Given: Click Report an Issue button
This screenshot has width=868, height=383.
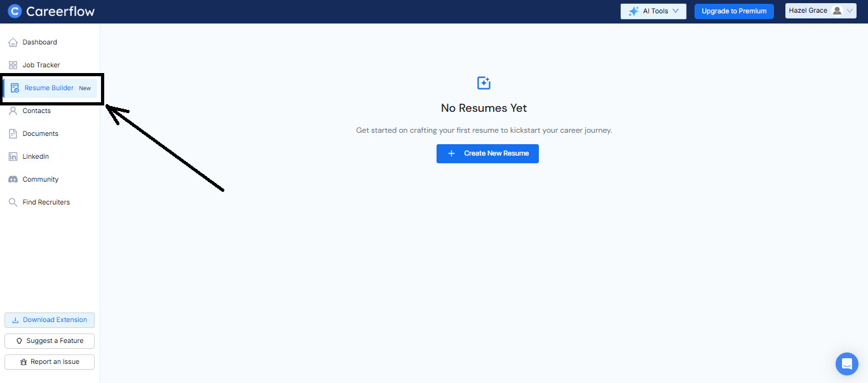Looking at the screenshot, I should click(50, 362).
